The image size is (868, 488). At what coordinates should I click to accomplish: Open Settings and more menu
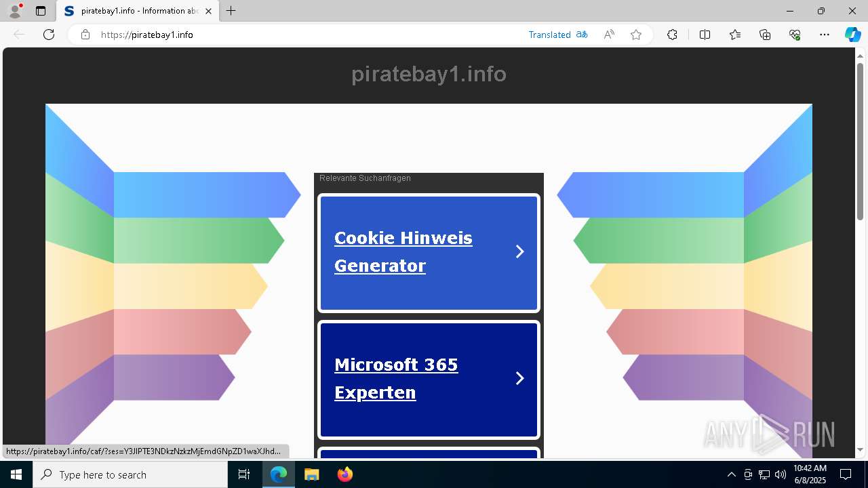[825, 35]
